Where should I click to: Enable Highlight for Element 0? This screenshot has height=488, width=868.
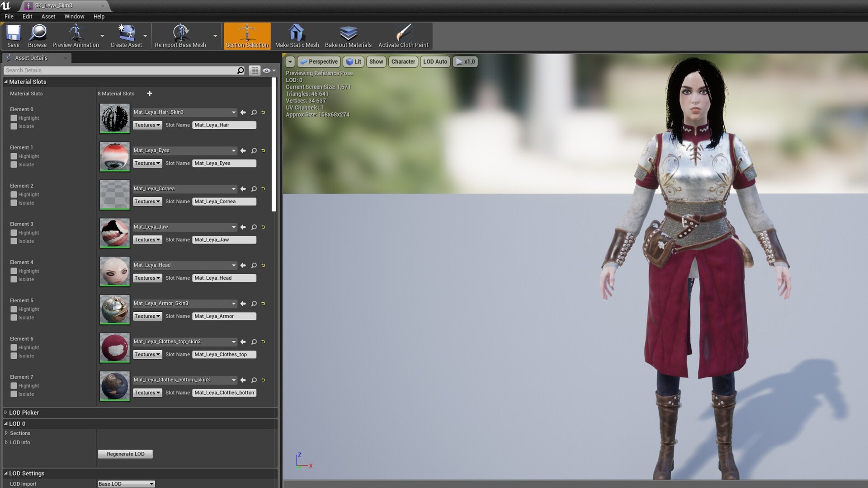point(14,118)
